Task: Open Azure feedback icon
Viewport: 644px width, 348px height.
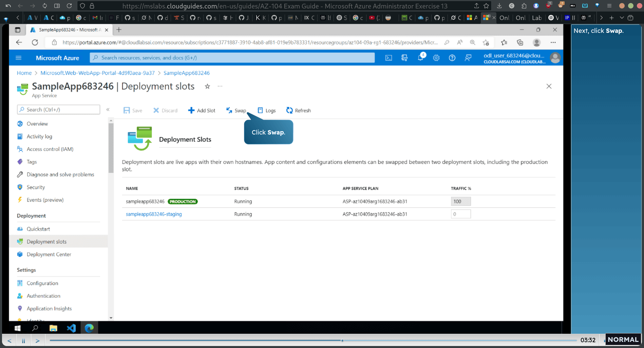Action: coord(468,58)
